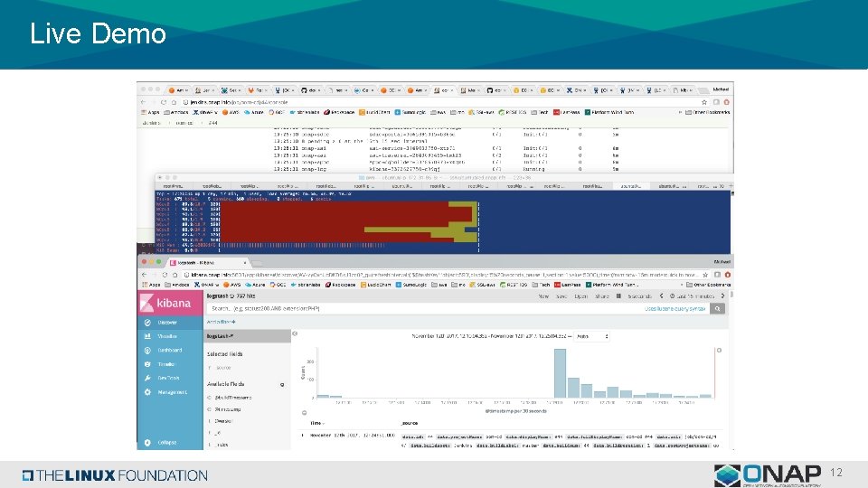Pause auto-refresh in Kibana top bar
The height and width of the screenshot is (488, 868).
click(618, 296)
